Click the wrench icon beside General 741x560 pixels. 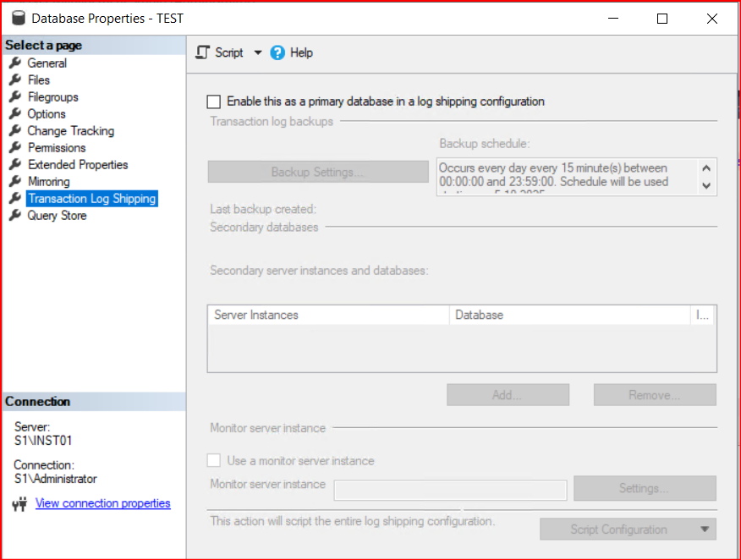(14, 63)
